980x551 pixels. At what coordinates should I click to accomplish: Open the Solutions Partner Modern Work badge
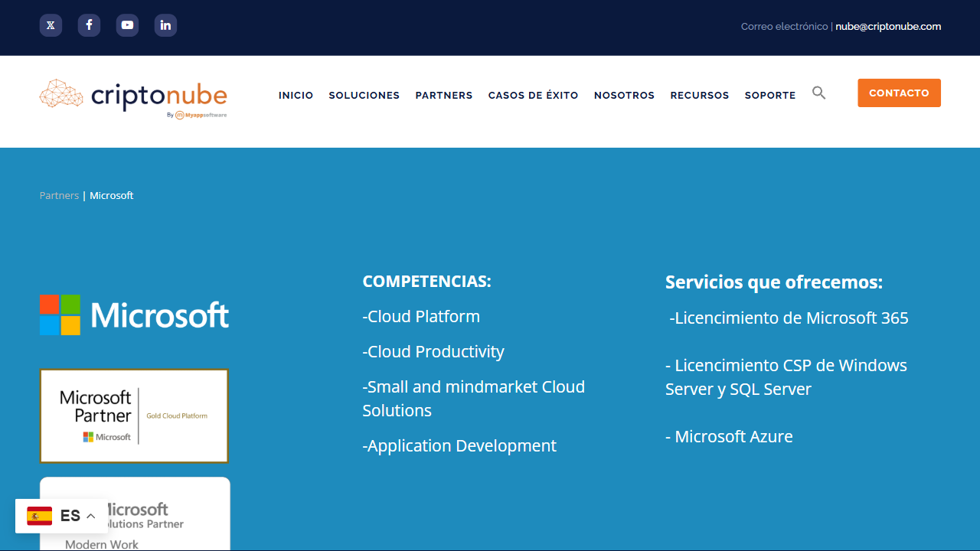(134, 514)
